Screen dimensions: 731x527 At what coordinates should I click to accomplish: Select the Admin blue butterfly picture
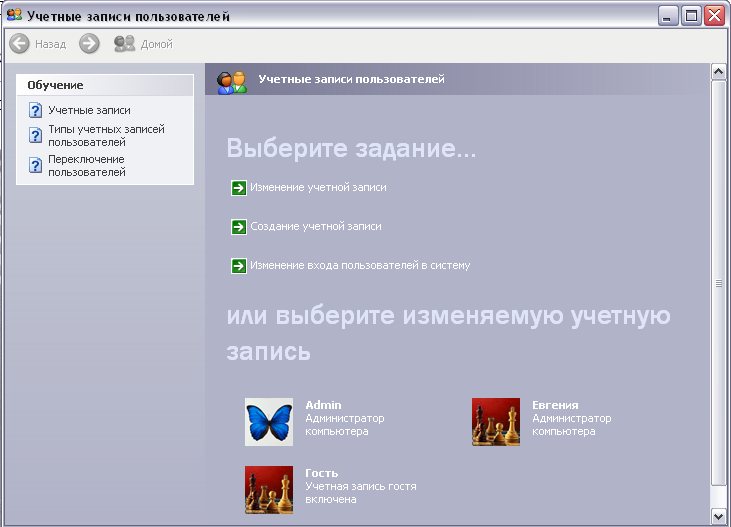pos(269,422)
